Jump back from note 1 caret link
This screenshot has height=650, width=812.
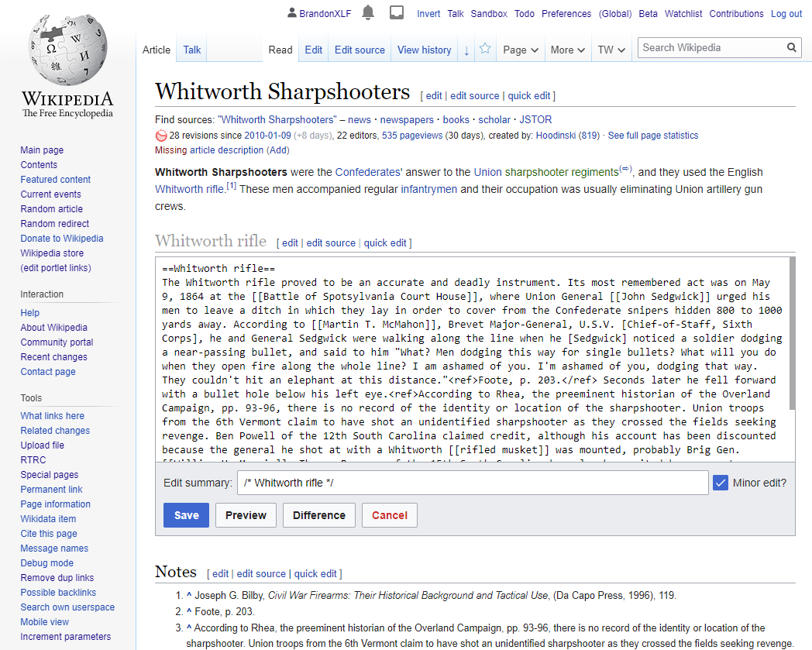pos(189,595)
